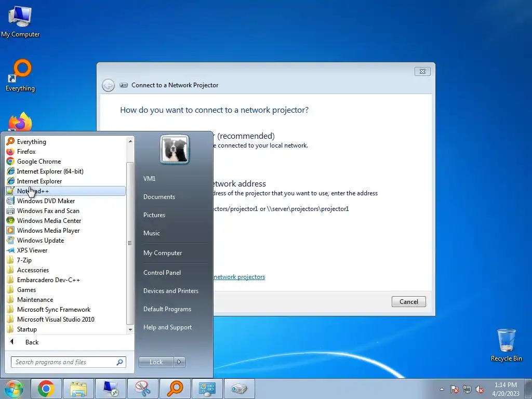Click the programs list scrollbar thumb
Viewport: 532px width, 399px height.
pyautogui.click(x=130, y=243)
